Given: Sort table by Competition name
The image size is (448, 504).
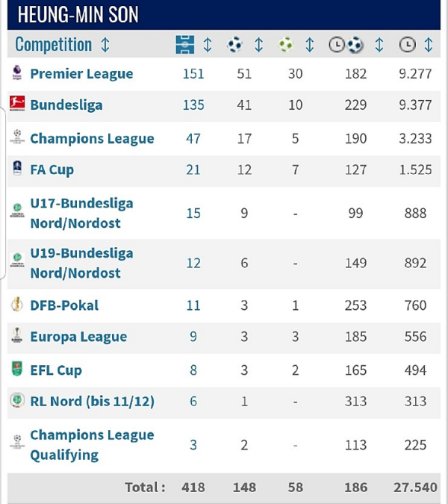Looking at the screenshot, I should pyautogui.click(x=105, y=45).
